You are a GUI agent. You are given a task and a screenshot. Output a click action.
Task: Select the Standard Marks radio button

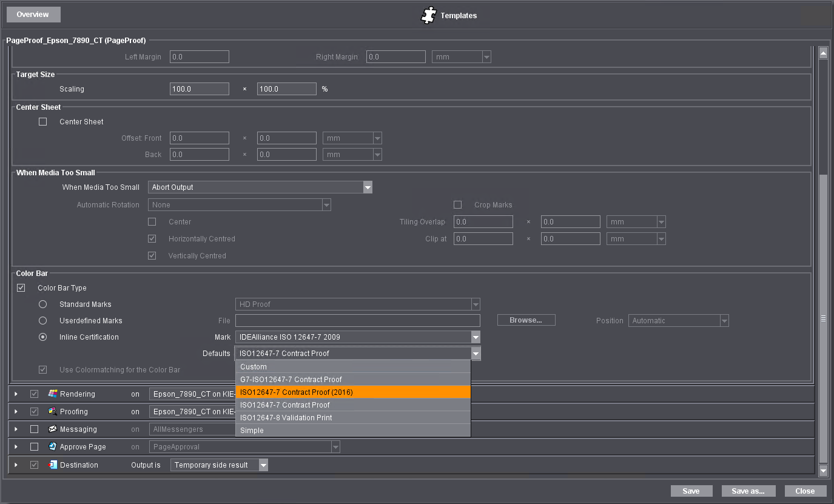pyautogui.click(x=42, y=304)
